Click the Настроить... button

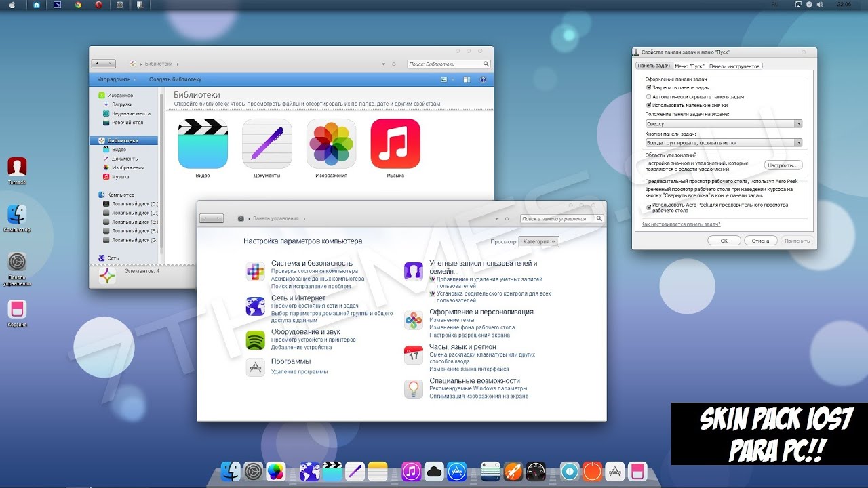[x=784, y=165]
